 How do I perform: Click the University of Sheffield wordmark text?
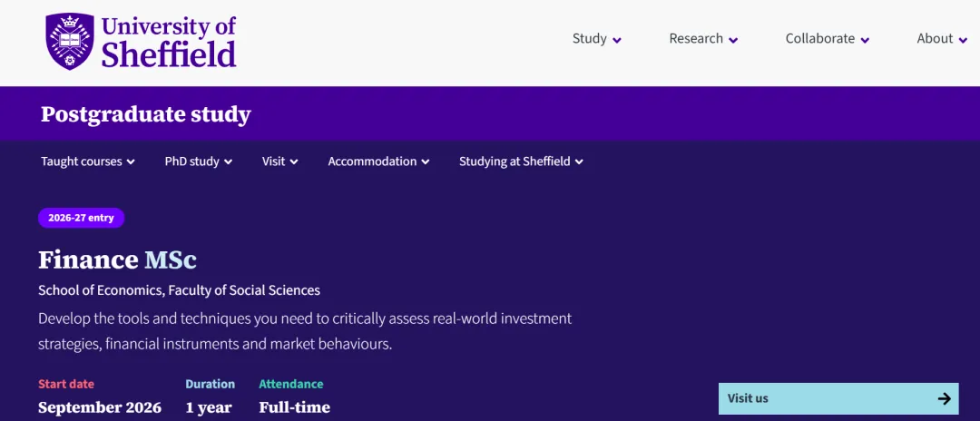[x=168, y=42]
